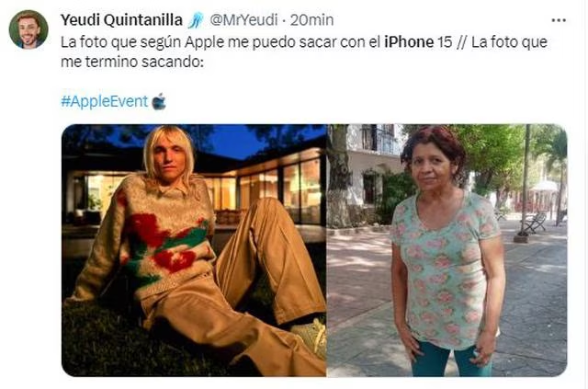
Task: Click the white building balcony in the right photo
Action: [378, 139]
